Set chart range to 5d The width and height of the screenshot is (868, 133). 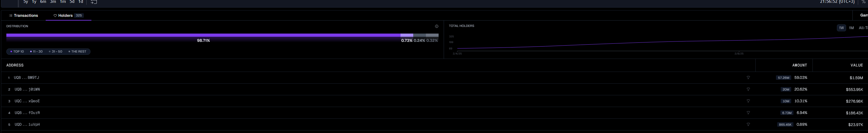tap(72, 2)
